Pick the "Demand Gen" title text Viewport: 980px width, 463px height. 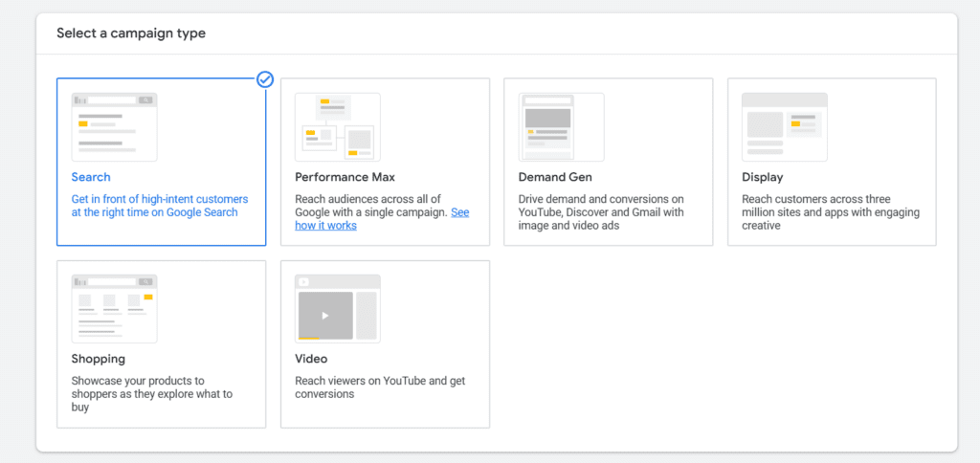555,177
